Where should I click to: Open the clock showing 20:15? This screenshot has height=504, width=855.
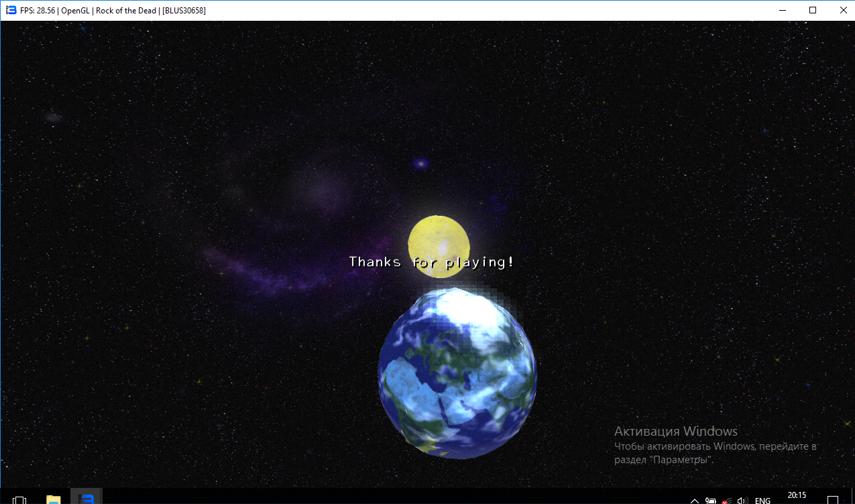coord(797,497)
